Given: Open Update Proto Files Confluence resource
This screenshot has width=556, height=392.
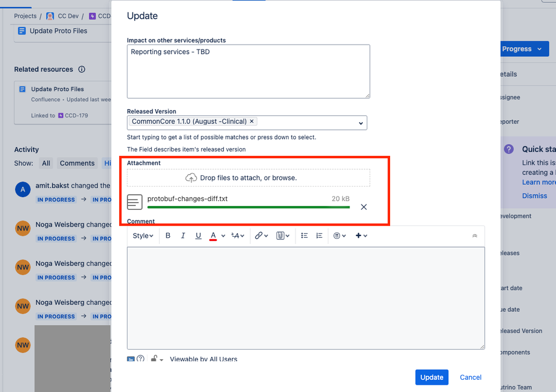Looking at the screenshot, I should [x=57, y=89].
